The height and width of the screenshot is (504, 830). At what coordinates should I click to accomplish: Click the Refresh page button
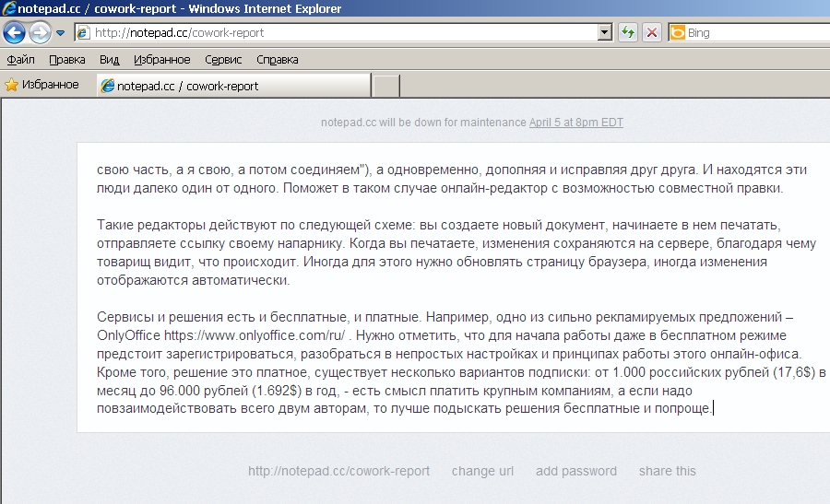pos(628,33)
